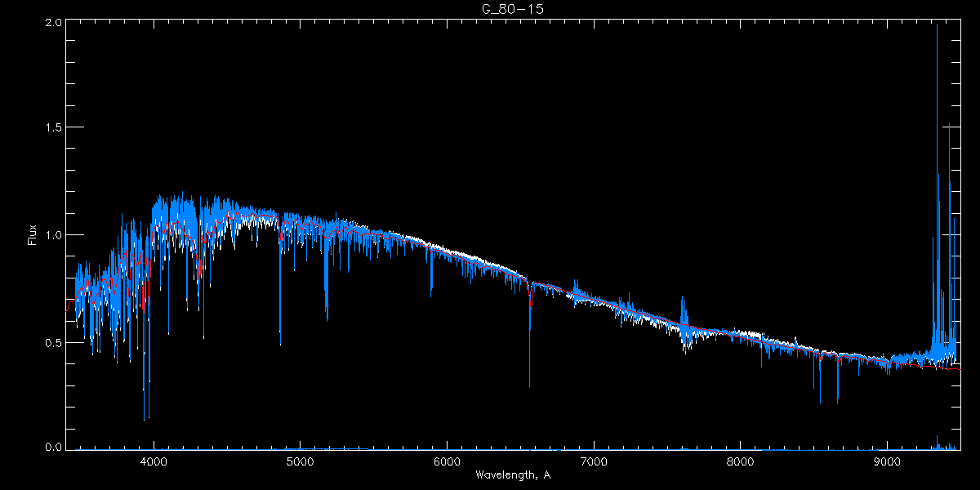Viewport: 980px width, 490px height.
Task: Click the 0.5 flux tick label
Action: [x=53, y=342]
